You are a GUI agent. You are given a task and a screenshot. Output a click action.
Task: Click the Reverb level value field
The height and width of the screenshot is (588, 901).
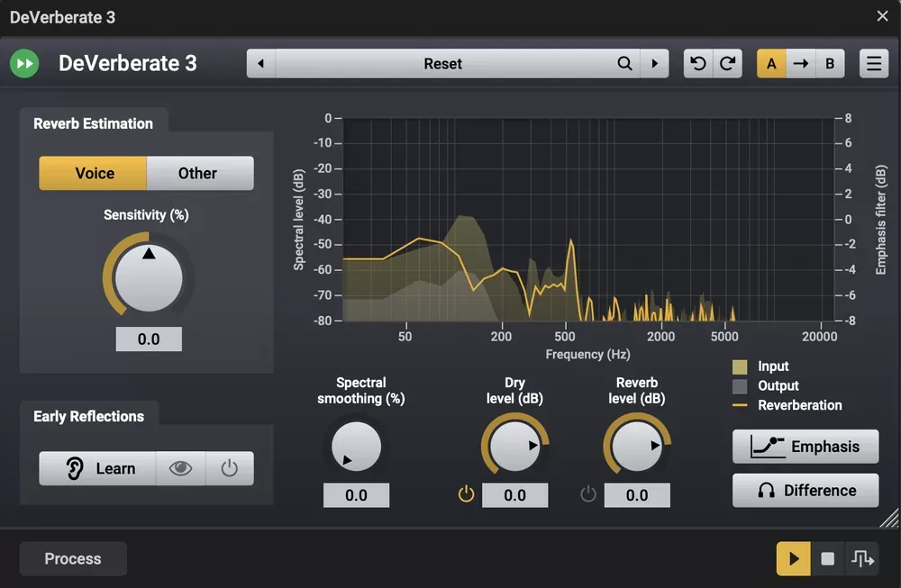click(637, 495)
